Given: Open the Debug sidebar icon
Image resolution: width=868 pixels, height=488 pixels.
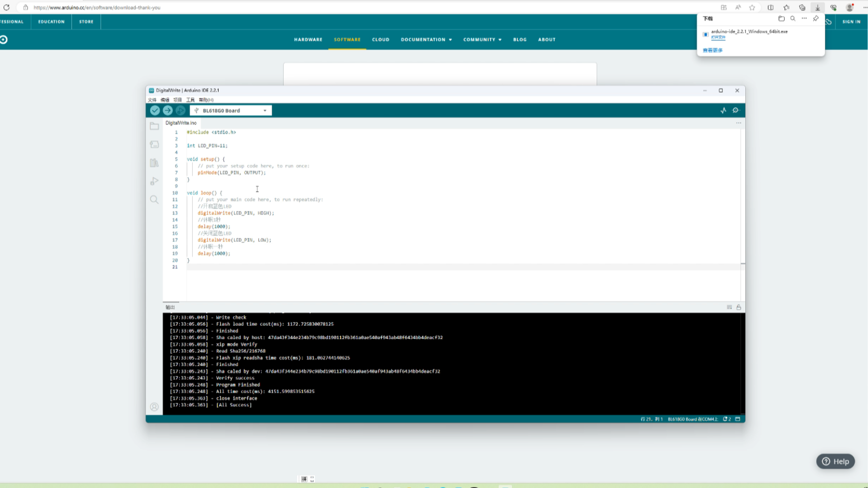Looking at the screenshot, I should [154, 181].
